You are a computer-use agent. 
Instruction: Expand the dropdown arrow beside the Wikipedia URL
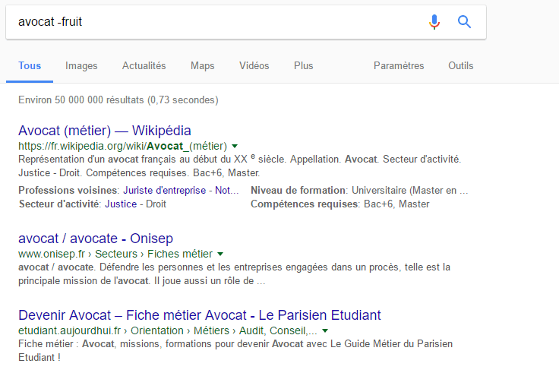tap(235, 146)
